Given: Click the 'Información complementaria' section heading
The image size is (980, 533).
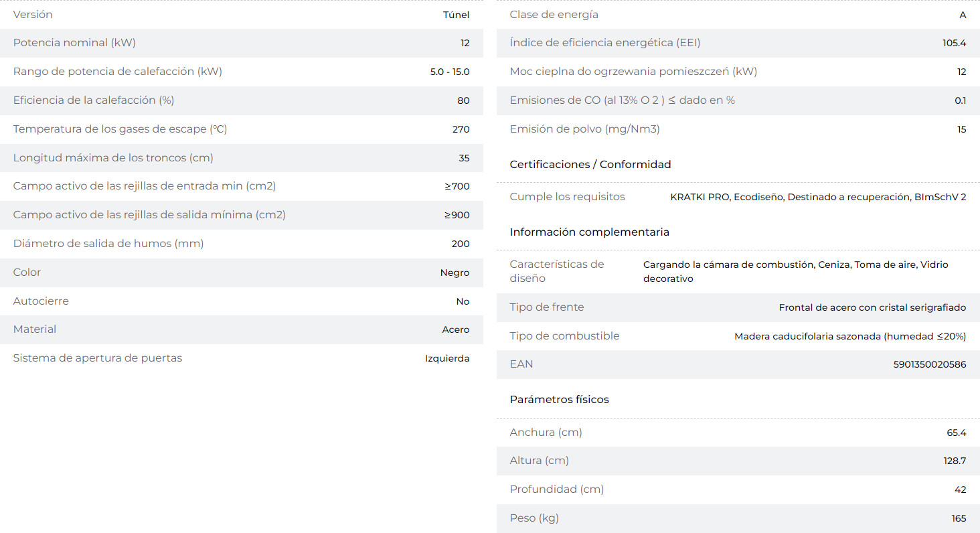Looking at the screenshot, I should [x=589, y=232].
